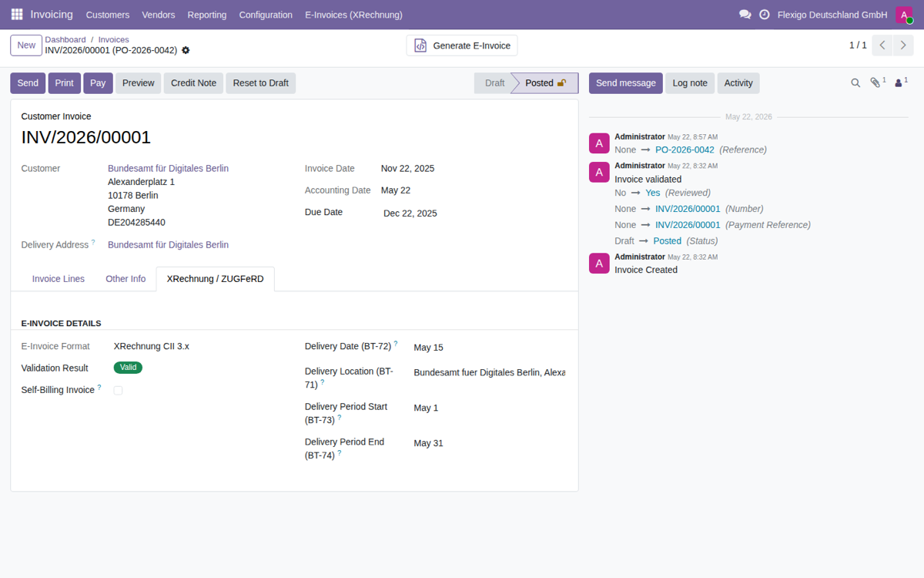The image size is (924, 578).
Task: Open the Invoices breadcrumb link
Action: point(114,39)
